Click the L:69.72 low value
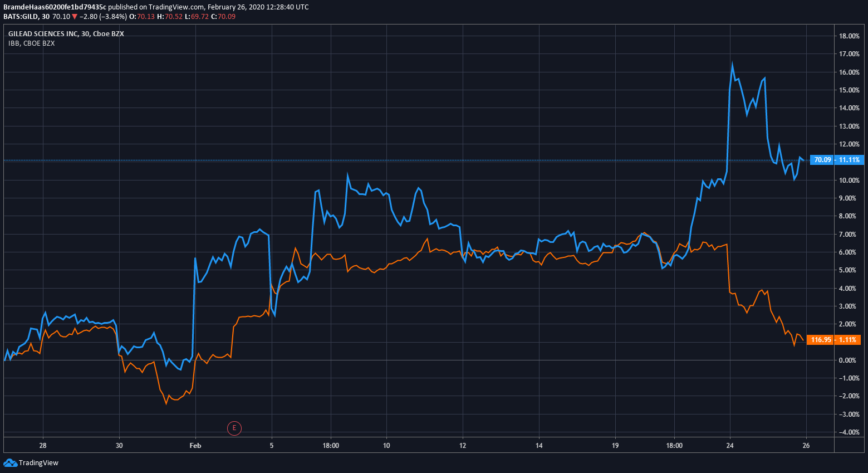868x473 pixels. (x=197, y=17)
